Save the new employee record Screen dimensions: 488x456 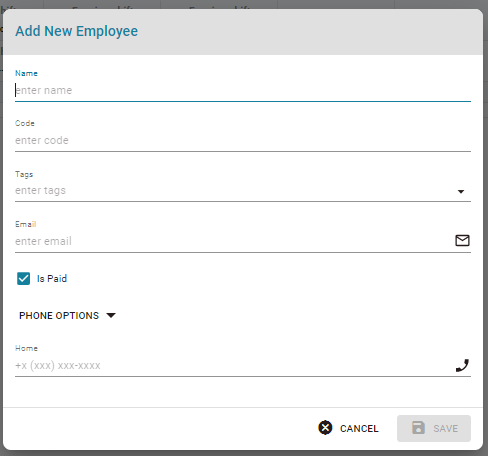coord(434,428)
